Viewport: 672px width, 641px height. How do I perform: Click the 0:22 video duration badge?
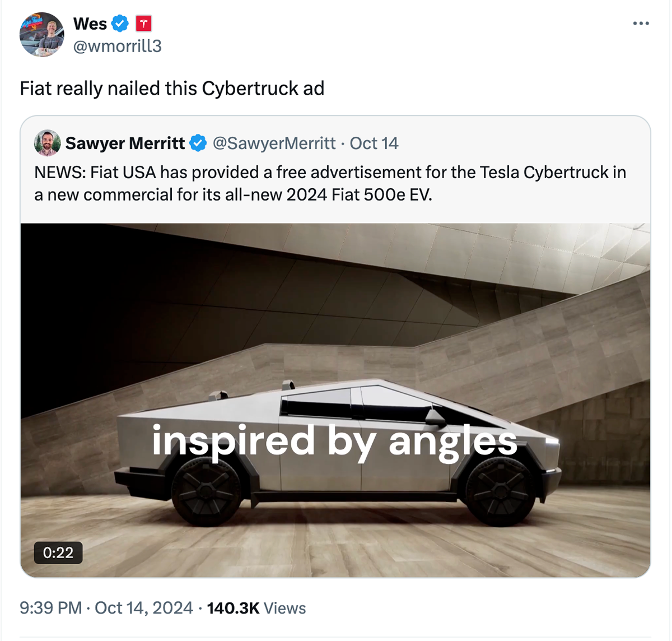pos(58,552)
